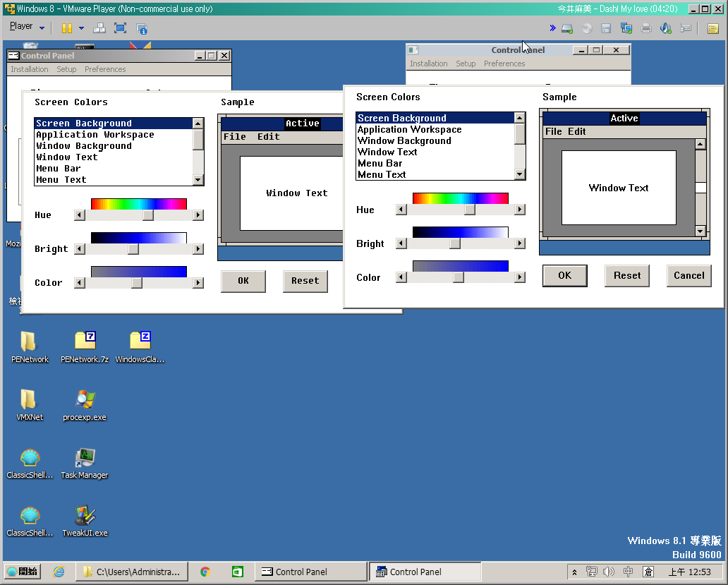This screenshot has width=728, height=585.
Task: Click the network adapter device icon
Action: (x=625, y=28)
